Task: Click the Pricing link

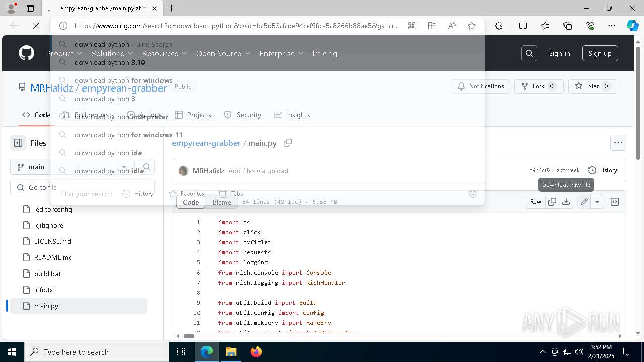Action: coord(325,53)
